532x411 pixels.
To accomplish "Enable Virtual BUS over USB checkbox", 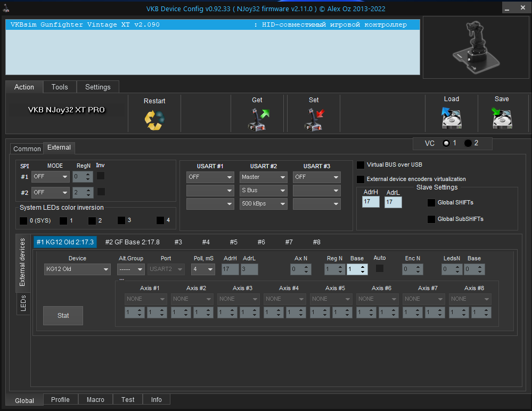I will pos(361,165).
